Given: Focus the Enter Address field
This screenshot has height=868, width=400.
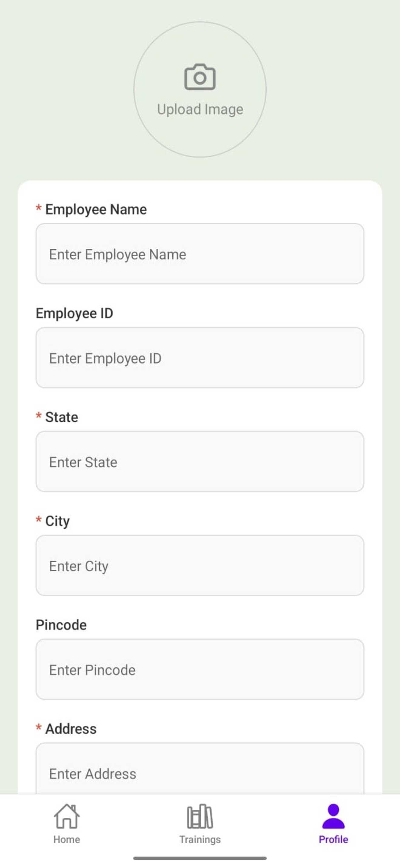Looking at the screenshot, I should pyautogui.click(x=200, y=769).
